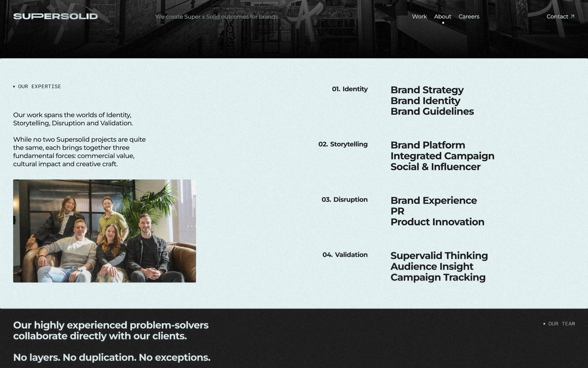Click the bullet marker before OUR EXPERTISE
The height and width of the screenshot is (368, 588).
tap(14, 86)
